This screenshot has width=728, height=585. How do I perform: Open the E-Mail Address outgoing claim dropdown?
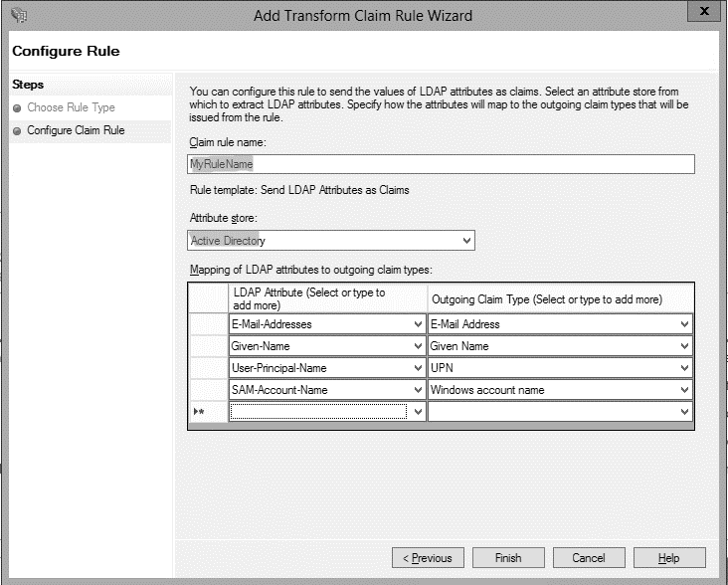(684, 324)
